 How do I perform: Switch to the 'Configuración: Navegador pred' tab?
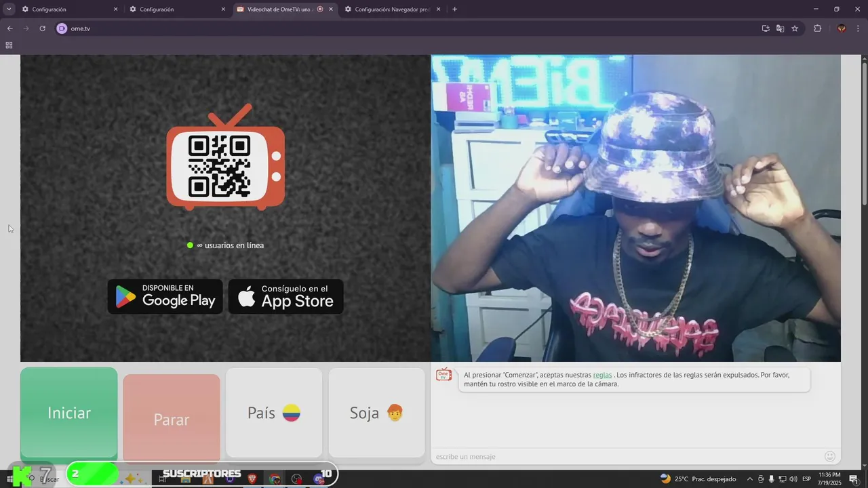(393, 9)
